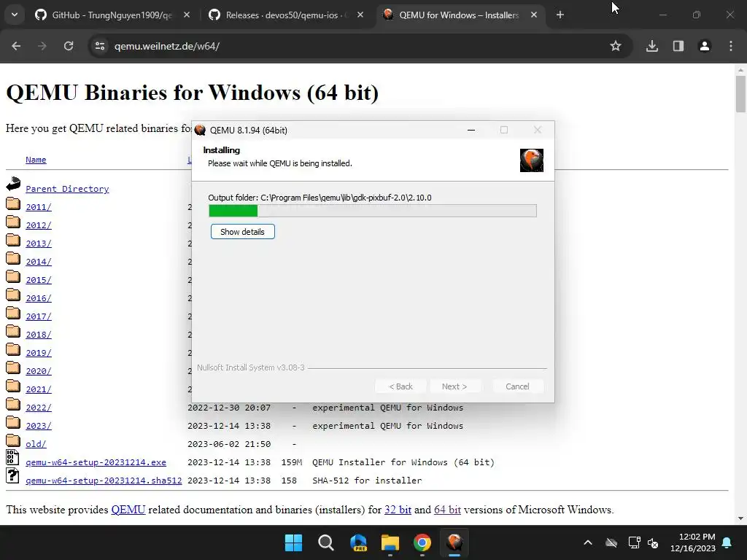Open the 2018/ folder link

point(39,335)
